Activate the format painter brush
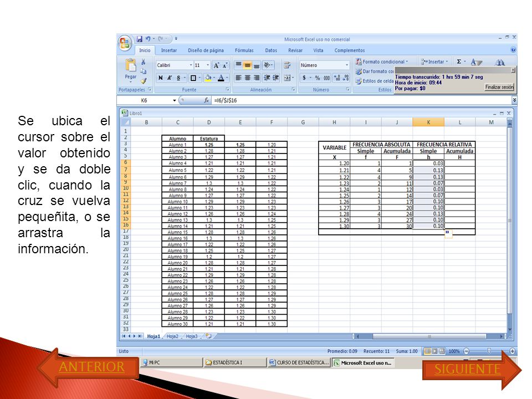532x399 pixels. pyautogui.click(x=144, y=81)
